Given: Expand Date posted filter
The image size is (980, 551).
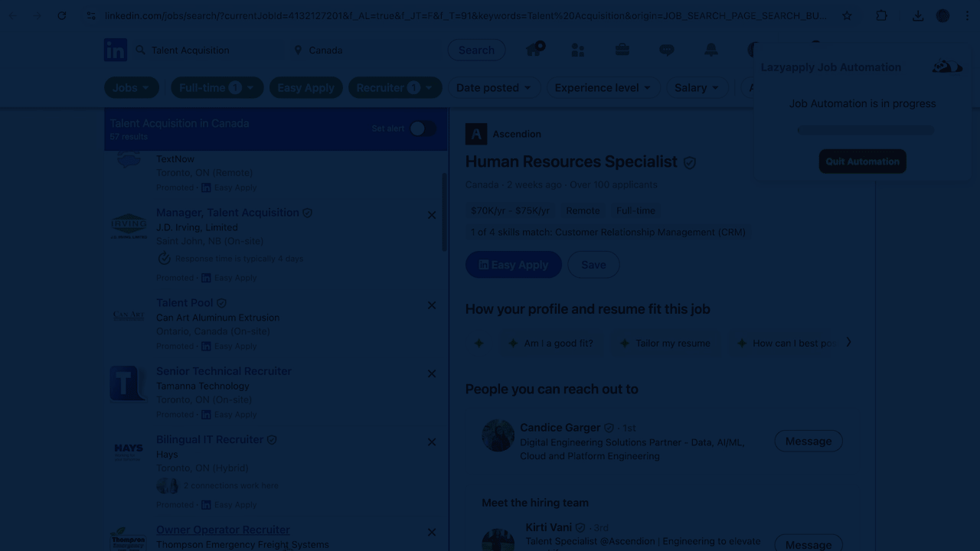Looking at the screenshot, I should click(x=494, y=87).
